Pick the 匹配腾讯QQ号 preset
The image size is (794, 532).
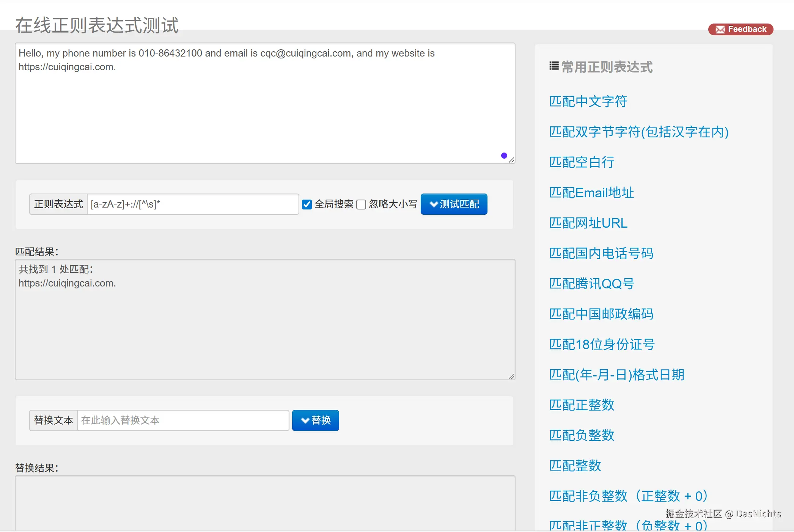point(591,283)
